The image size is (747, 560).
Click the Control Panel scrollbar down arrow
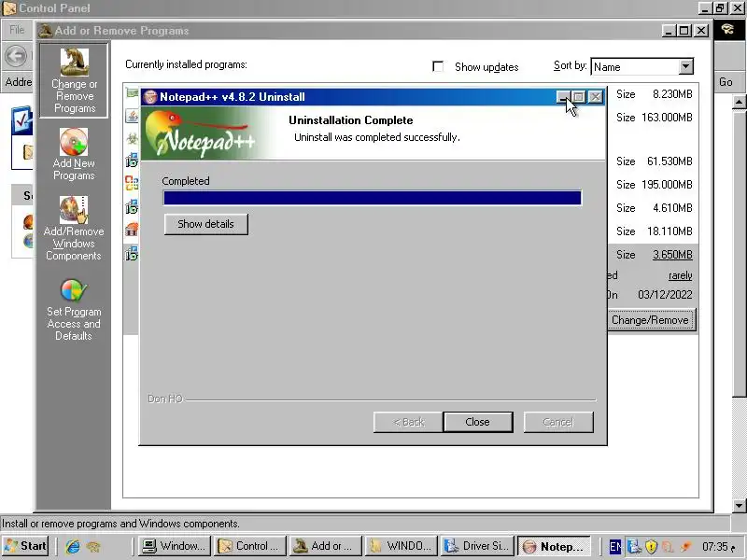pos(739,506)
